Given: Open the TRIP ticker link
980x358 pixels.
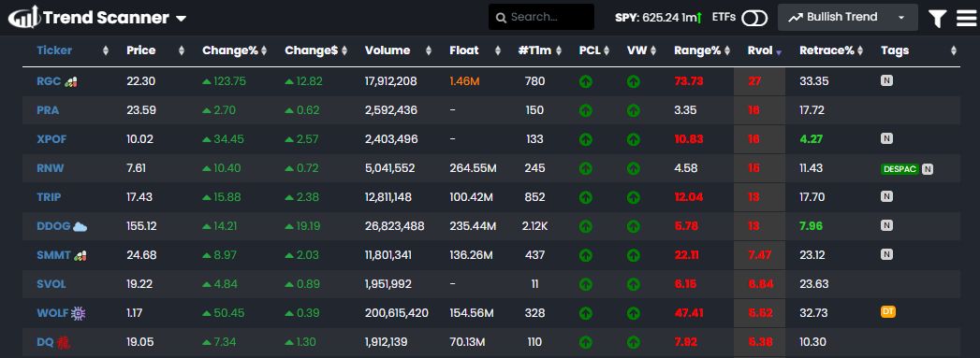Looking at the screenshot, I should 49,197.
